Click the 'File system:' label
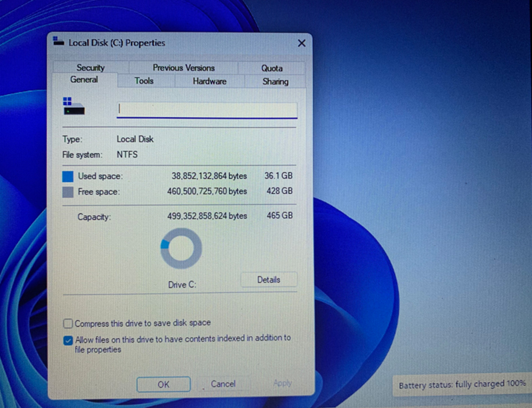This screenshot has width=532, height=408. click(82, 155)
